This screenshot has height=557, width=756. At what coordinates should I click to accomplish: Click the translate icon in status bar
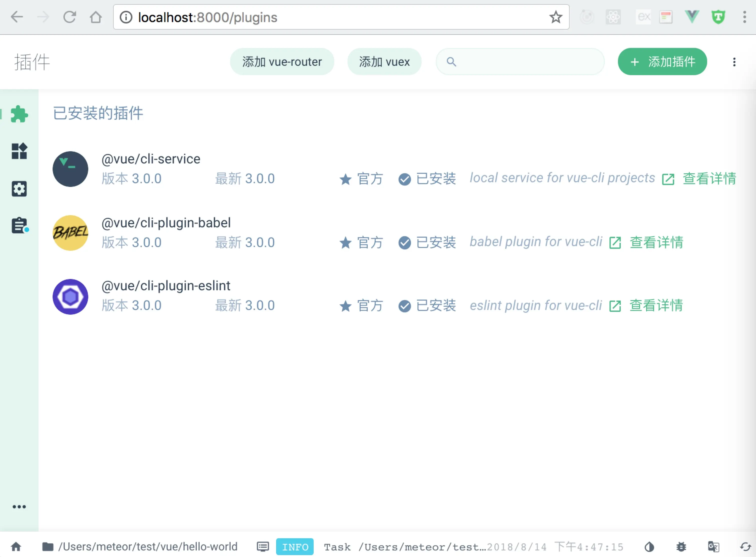coord(713,546)
